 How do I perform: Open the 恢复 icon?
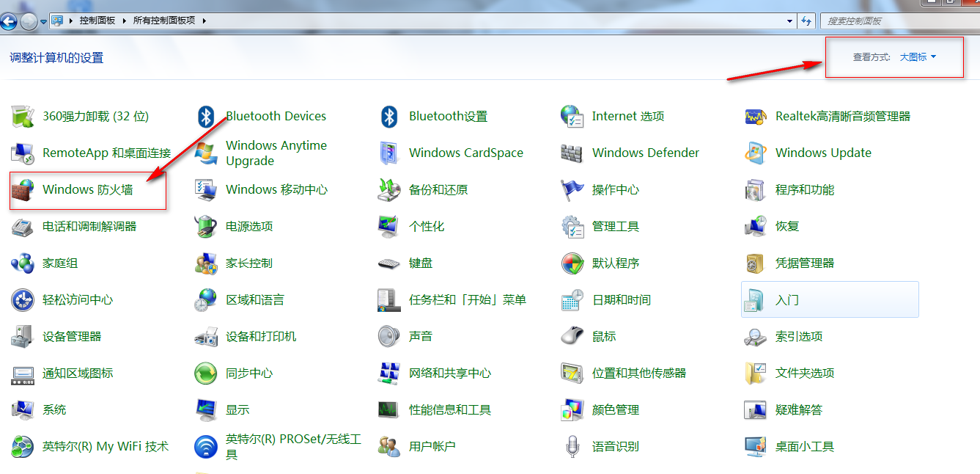[756, 226]
